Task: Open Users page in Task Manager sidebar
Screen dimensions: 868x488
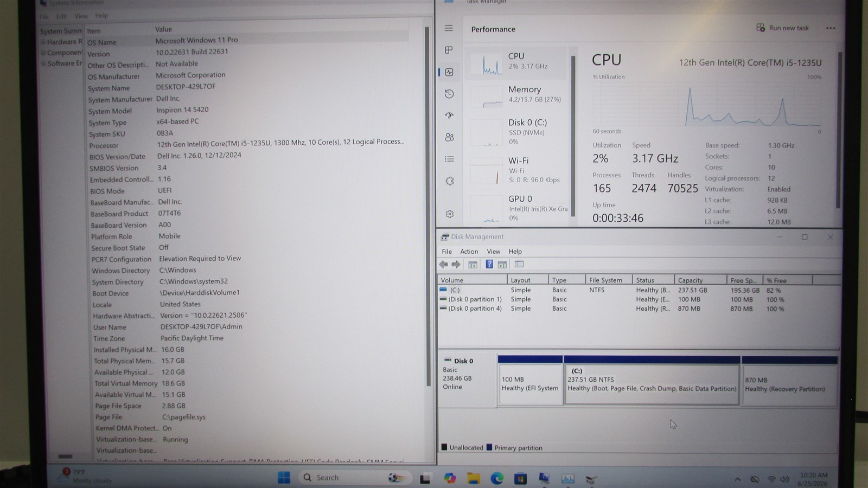Action: [x=449, y=137]
